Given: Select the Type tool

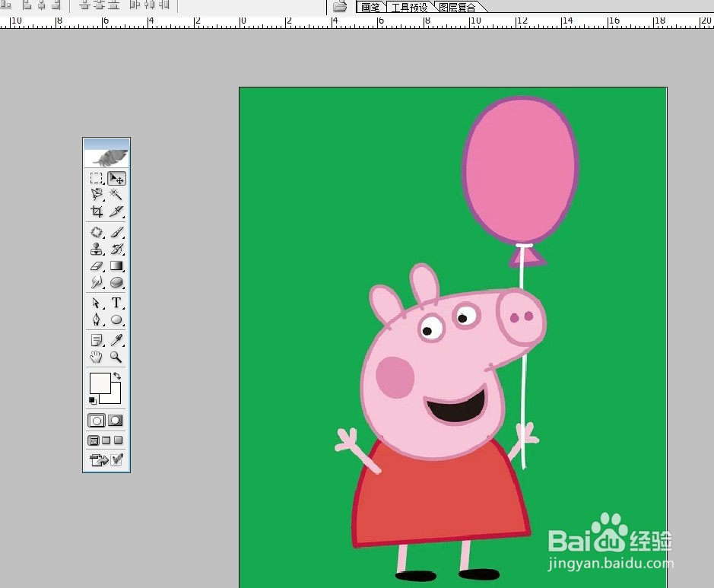Looking at the screenshot, I should 116,303.
